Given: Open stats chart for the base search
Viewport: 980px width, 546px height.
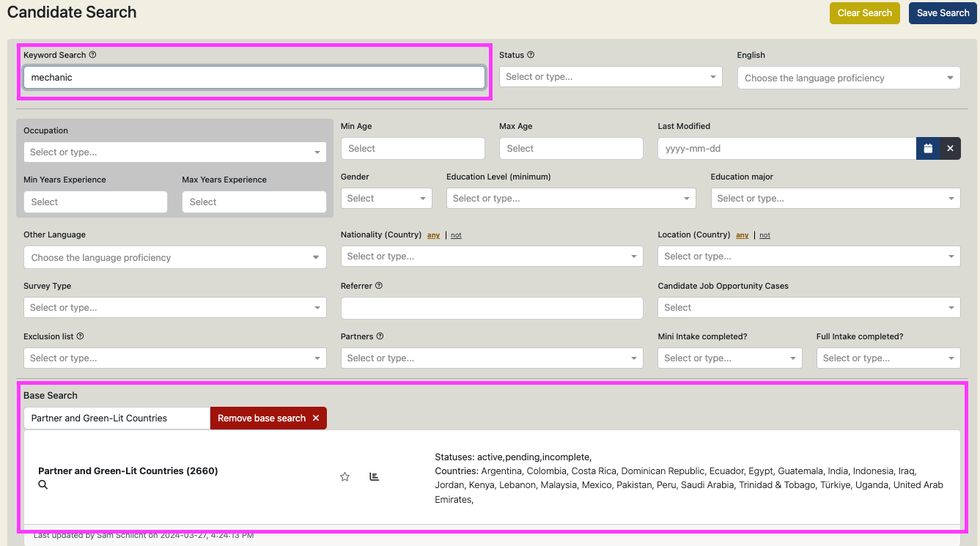Looking at the screenshot, I should point(374,476).
